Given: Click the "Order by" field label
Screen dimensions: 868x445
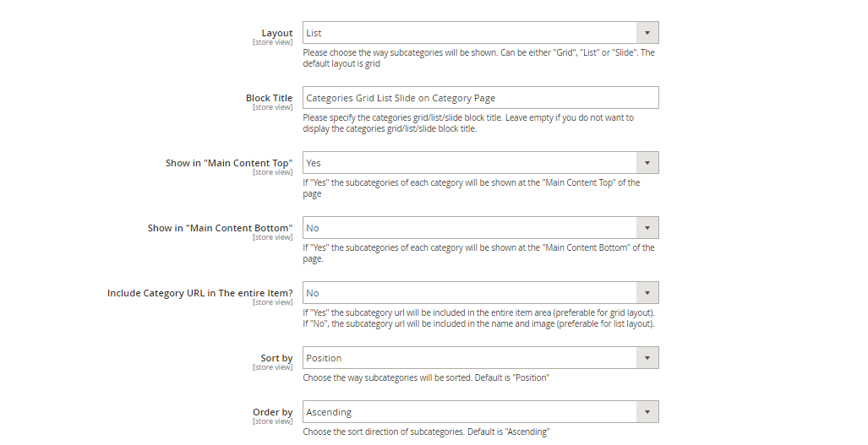Looking at the screenshot, I should point(273,412).
